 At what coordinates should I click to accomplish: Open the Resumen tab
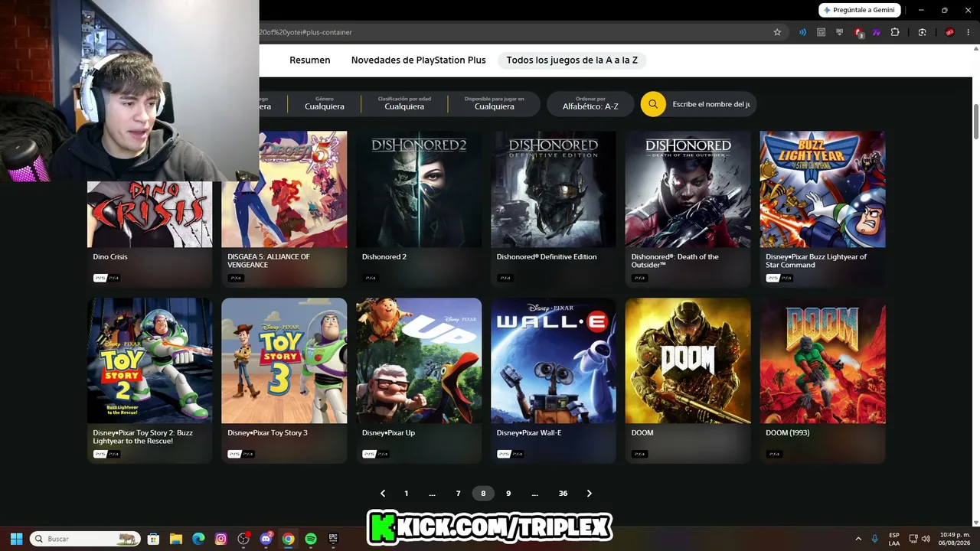click(310, 60)
